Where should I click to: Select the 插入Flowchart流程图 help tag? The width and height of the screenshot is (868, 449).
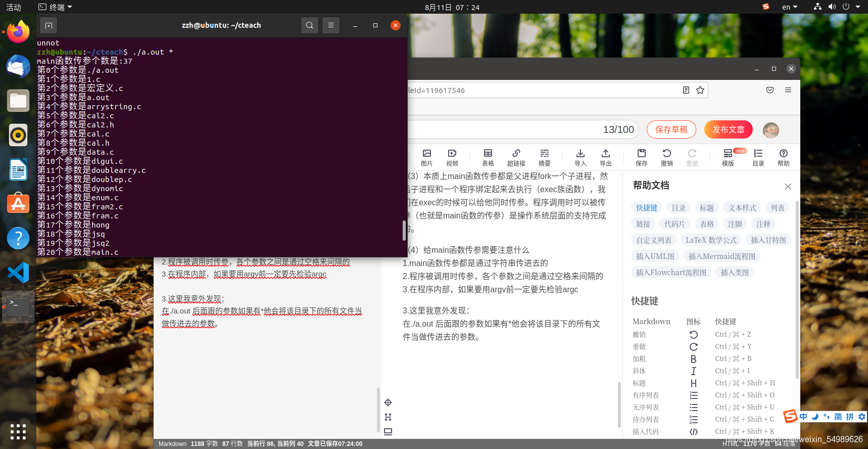671,273
